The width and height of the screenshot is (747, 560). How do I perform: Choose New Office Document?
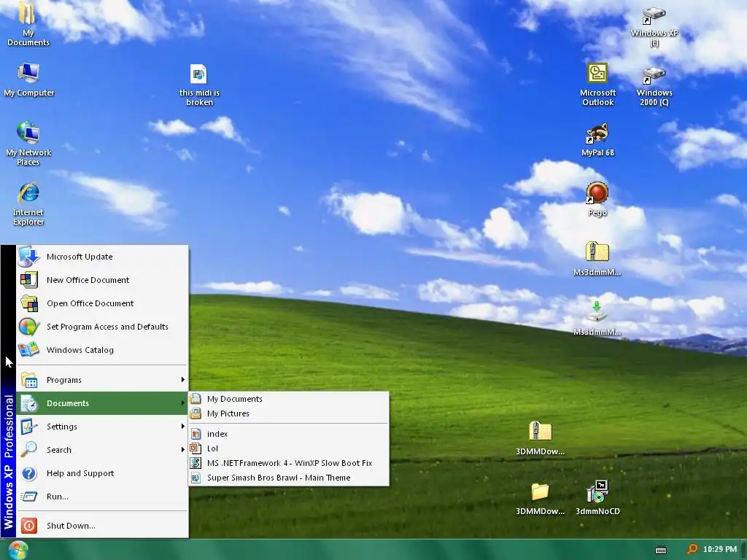pyautogui.click(x=102, y=280)
